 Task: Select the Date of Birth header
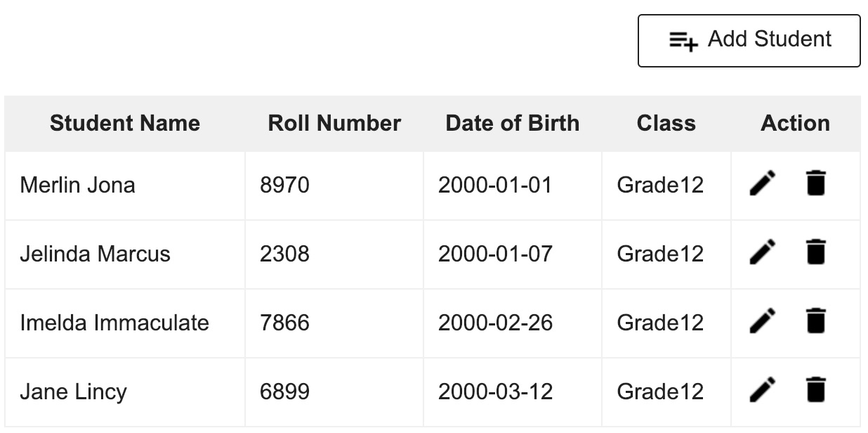point(512,124)
